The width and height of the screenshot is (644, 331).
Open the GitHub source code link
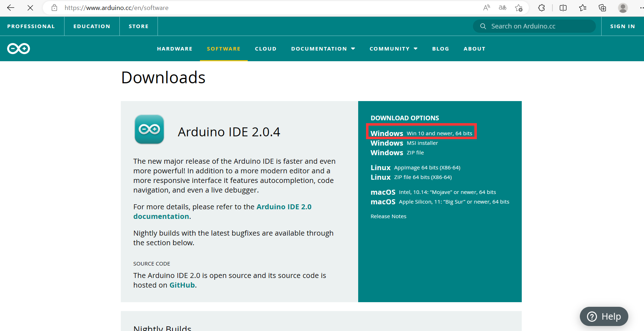[x=182, y=285]
